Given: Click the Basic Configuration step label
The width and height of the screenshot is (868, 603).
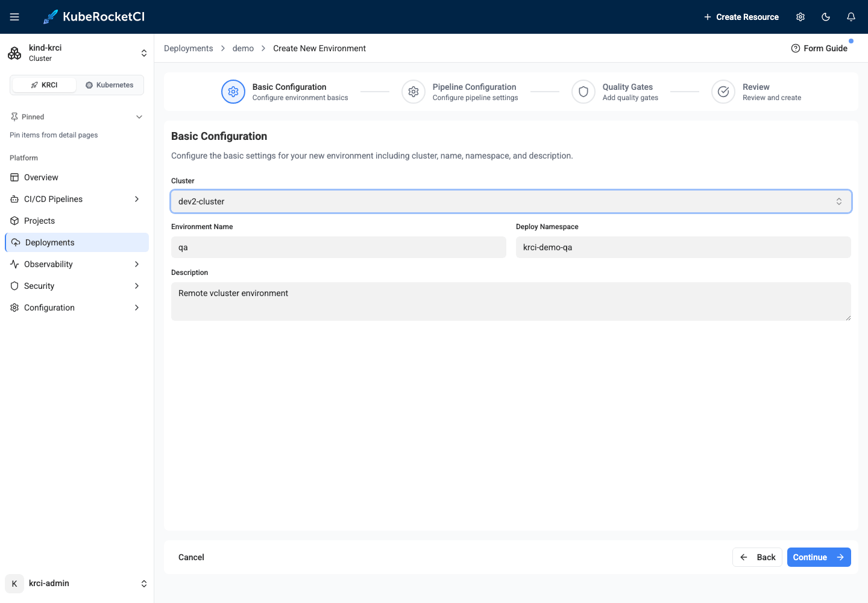Looking at the screenshot, I should [289, 87].
